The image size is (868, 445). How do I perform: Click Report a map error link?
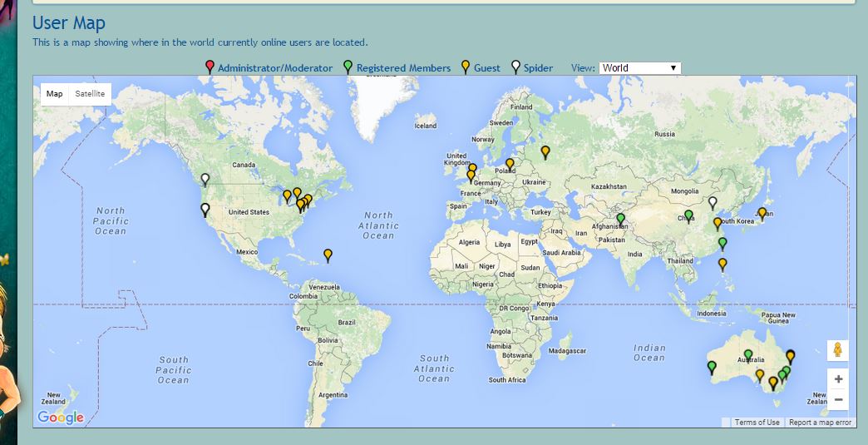[820, 423]
